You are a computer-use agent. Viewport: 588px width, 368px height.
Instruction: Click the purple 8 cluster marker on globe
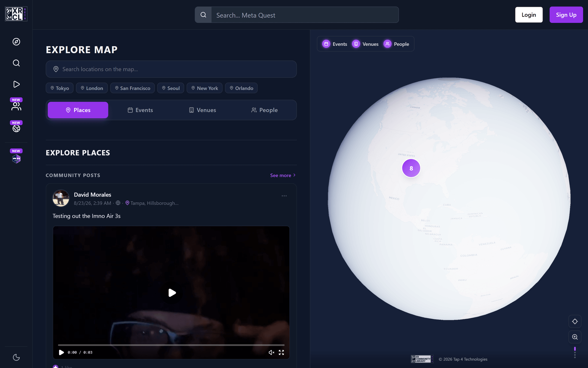411,168
